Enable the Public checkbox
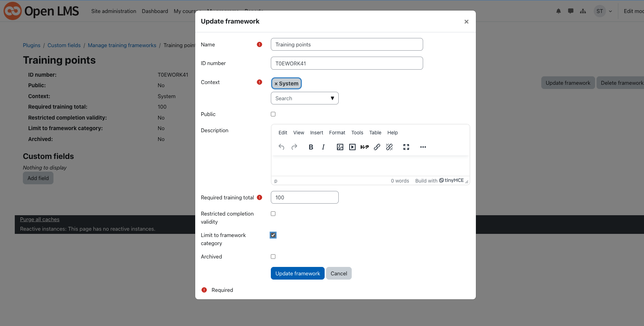 [273, 114]
